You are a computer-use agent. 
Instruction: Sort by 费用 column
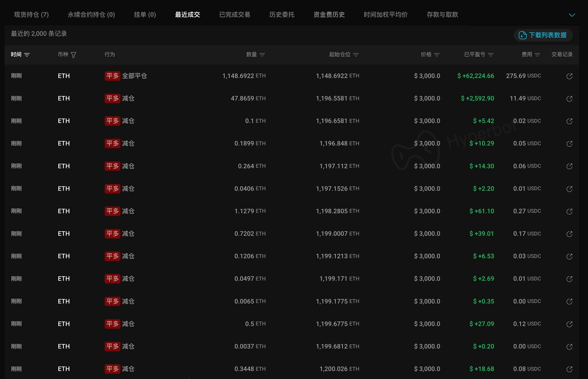pos(537,55)
